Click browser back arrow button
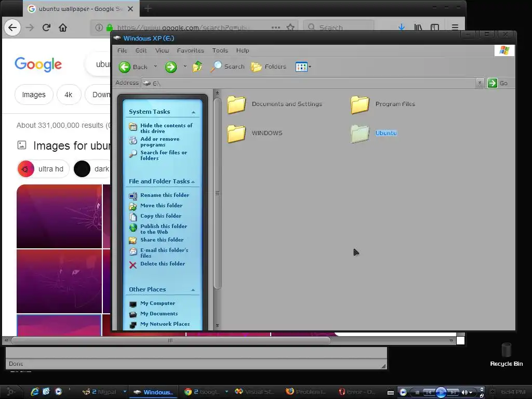This screenshot has width=532, height=399. [x=12, y=28]
